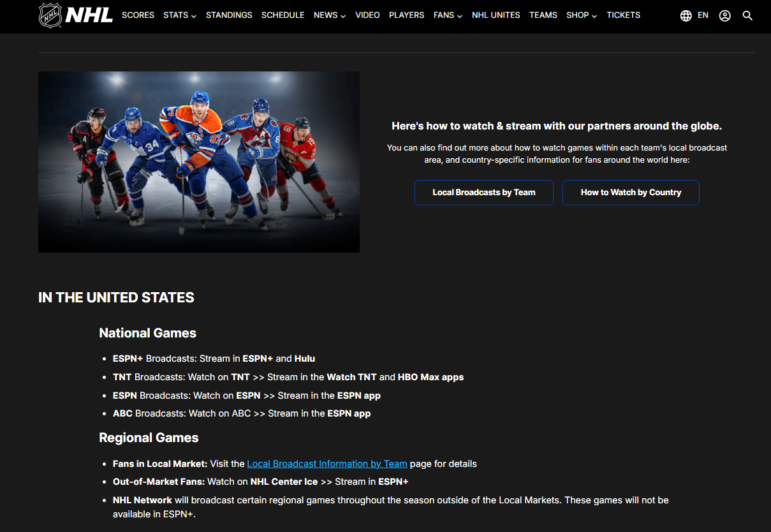Click the Local Broadcasts by Team button
The width and height of the screenshot is (771, 532).
pos(484,193)
